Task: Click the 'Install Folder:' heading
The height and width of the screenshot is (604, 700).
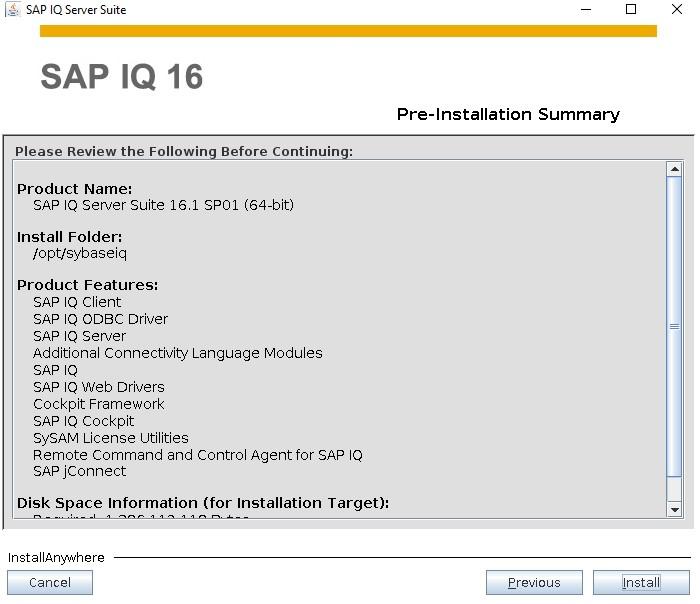Action: 69,237
